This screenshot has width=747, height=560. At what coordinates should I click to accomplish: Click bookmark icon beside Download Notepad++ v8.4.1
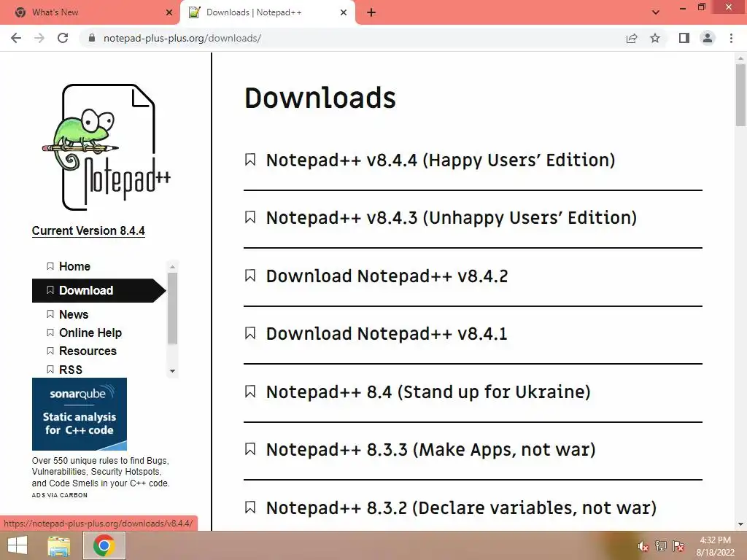(250, 333)
